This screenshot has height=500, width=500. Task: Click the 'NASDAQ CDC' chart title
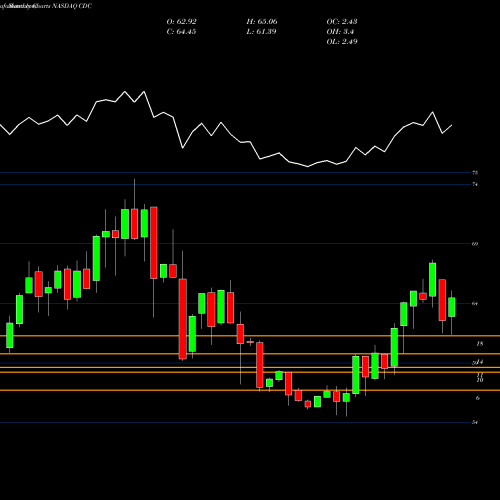pyautogui.click(x=71, y=6)
